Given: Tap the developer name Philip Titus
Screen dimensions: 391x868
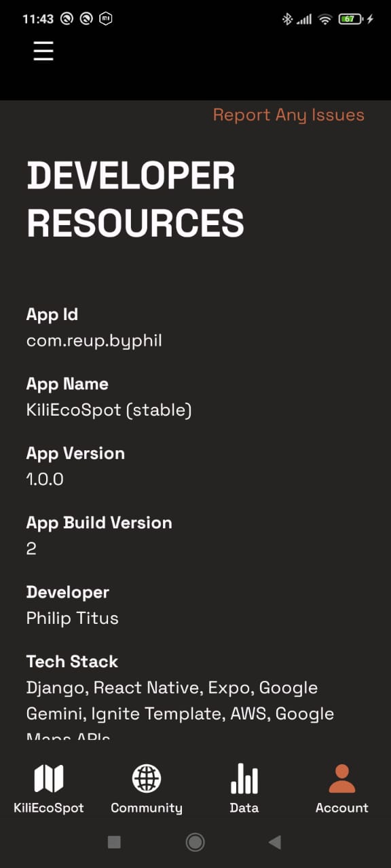Looking at the screenshot, I should click(x=73, y=618).
